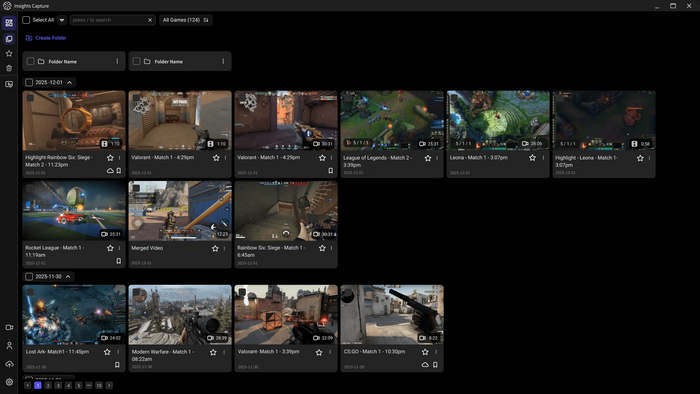The height and width of the screenshot is (394, 700).
Task: Open more options on Highlight Leona card
Action: [x=649, y=158]
